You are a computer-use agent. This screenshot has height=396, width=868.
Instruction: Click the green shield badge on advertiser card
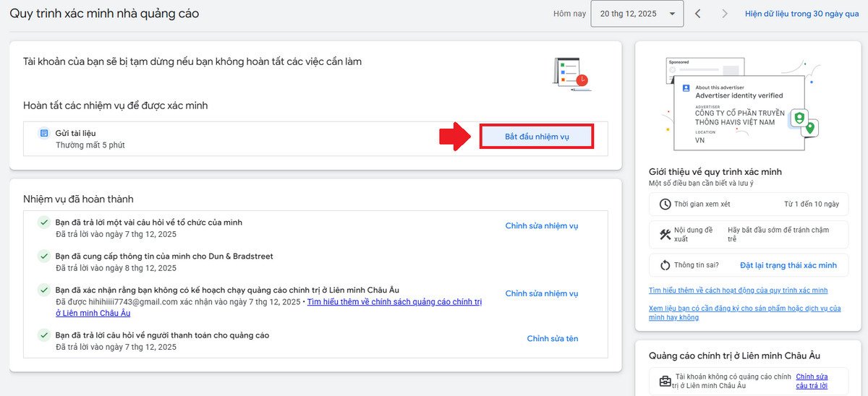point(799,118)
